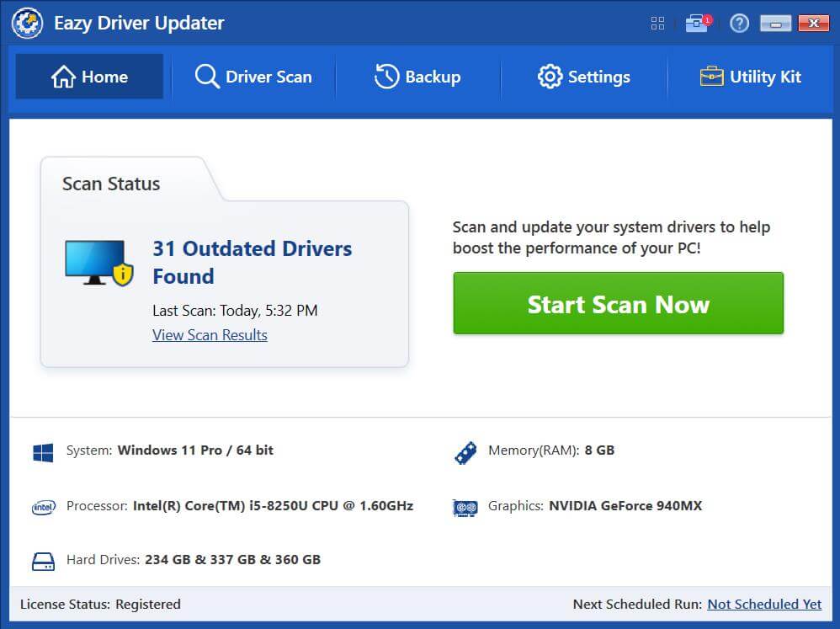Select the Home tab
The height and width of the screenshot is (629, 840).
point(89,76)
